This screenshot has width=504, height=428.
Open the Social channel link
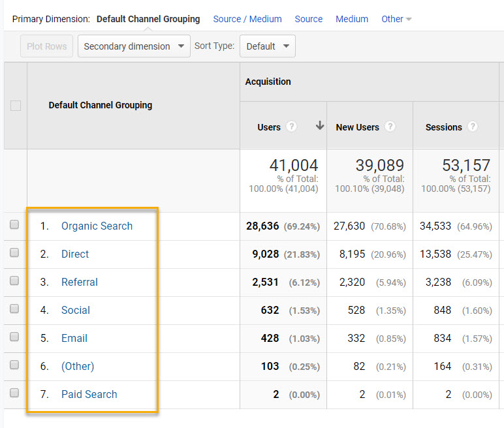point(76,310)
